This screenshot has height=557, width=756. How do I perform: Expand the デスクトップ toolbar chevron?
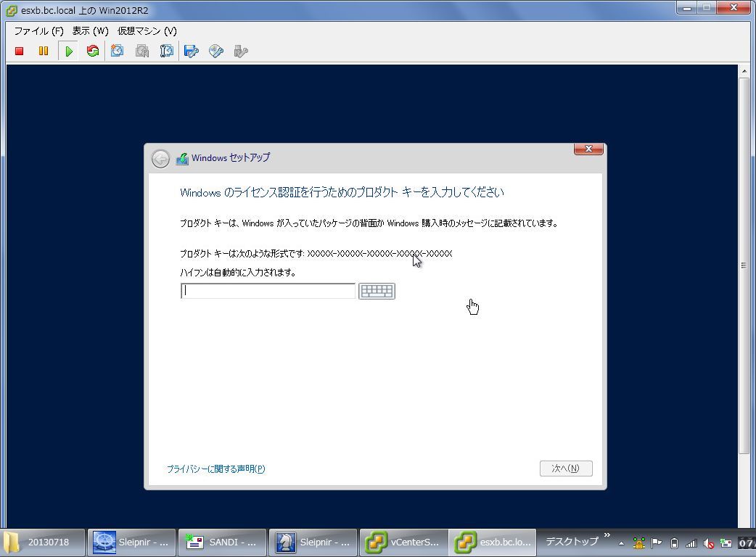(x=607, y=535)
